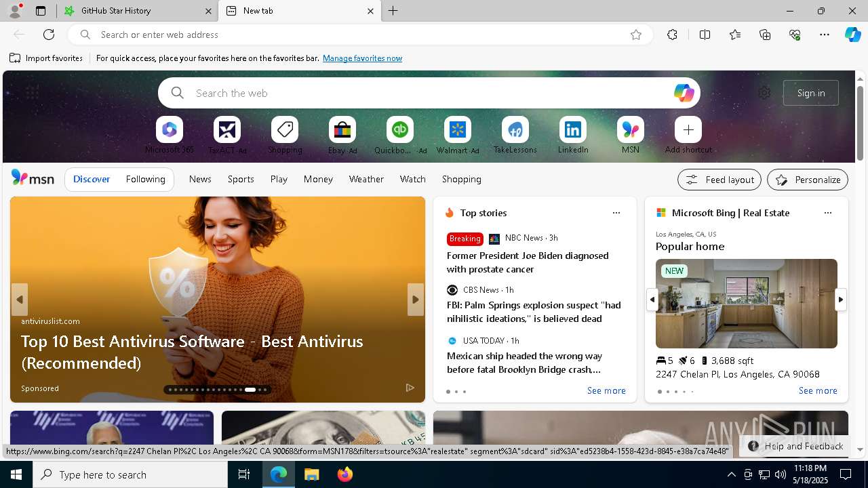Select the Discover feed tab

pos(92,179)
